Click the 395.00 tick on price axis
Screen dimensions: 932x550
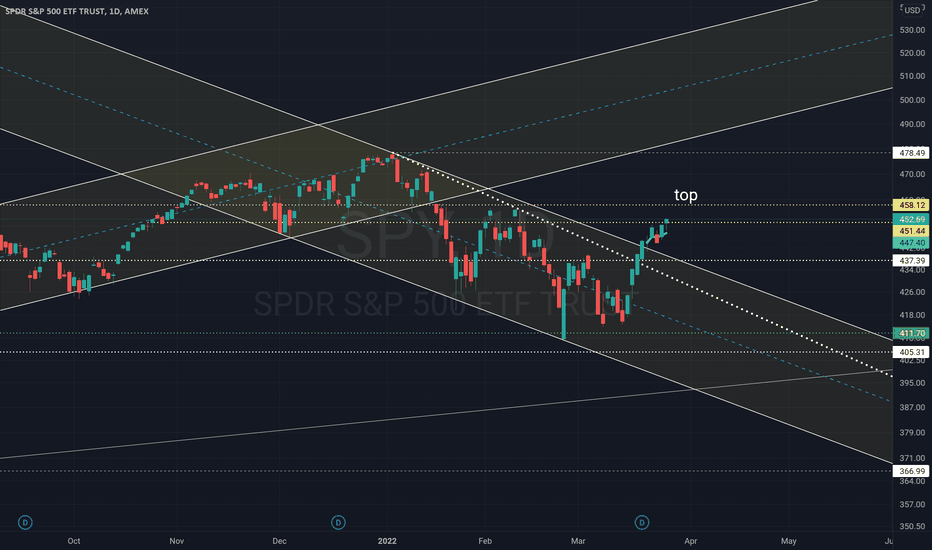(912, 383)
